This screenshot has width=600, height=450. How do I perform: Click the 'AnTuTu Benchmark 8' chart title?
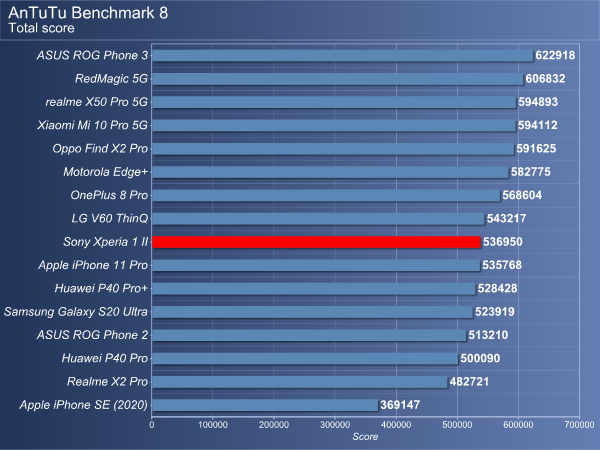(x=88, y=13)
